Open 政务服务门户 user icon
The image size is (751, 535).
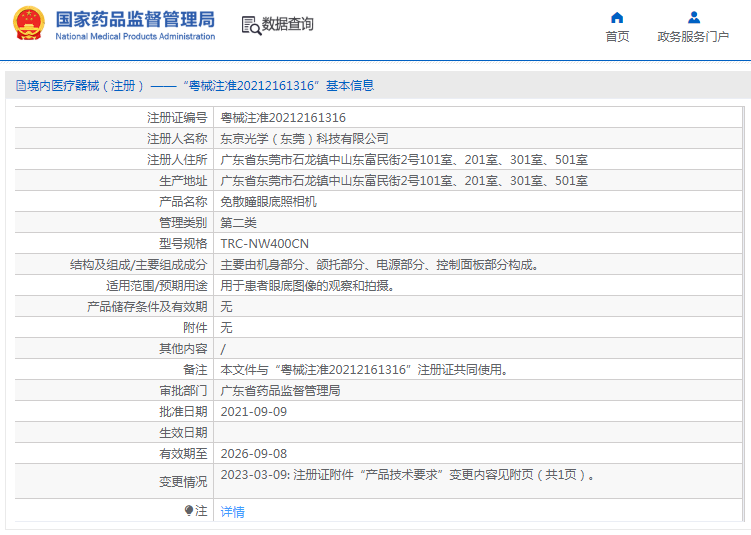pos(694,18)
